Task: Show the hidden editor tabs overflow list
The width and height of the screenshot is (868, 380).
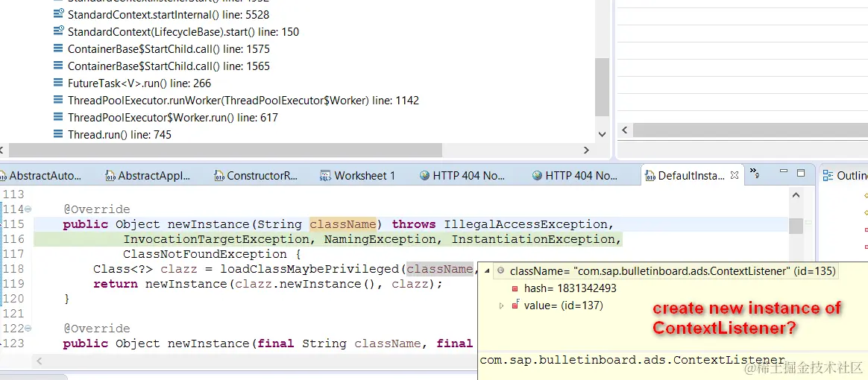Action: [754, 173]
